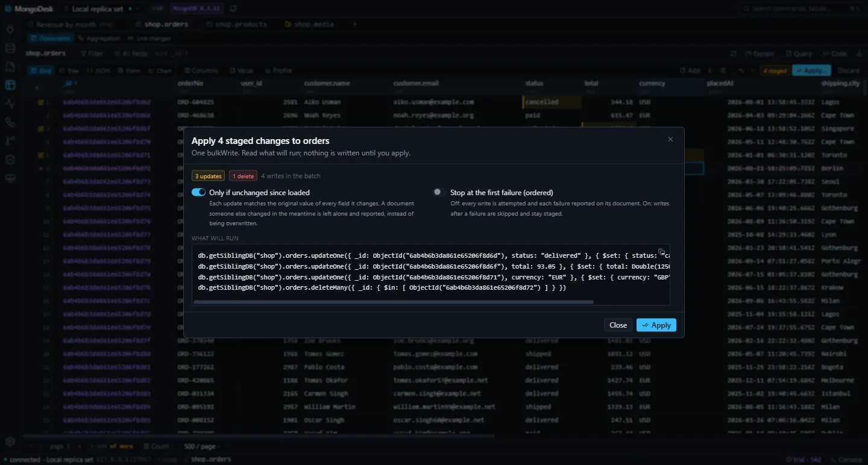Click the Discard button in background toolbar

click(849, 70)
